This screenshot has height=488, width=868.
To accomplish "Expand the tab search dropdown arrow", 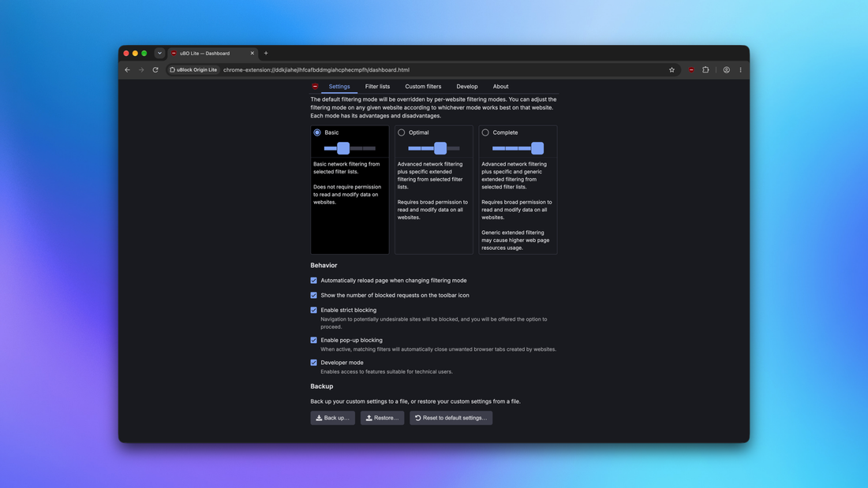I will point(159,53).
